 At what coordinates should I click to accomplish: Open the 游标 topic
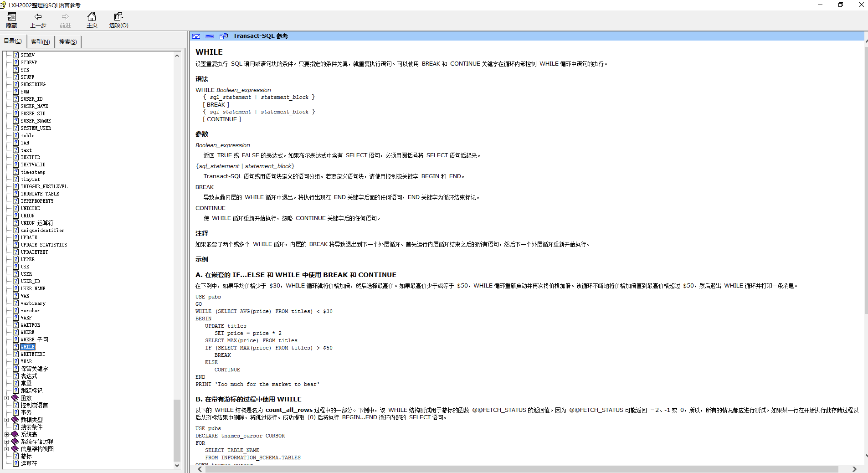26,456
